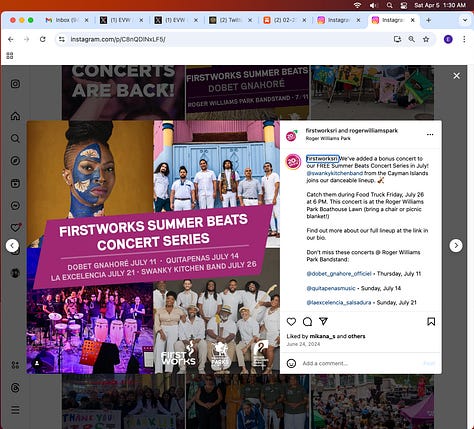Open @laexcelencia_salsadura mention
Screen dimensions: 474x429
(x=339, y=303)
